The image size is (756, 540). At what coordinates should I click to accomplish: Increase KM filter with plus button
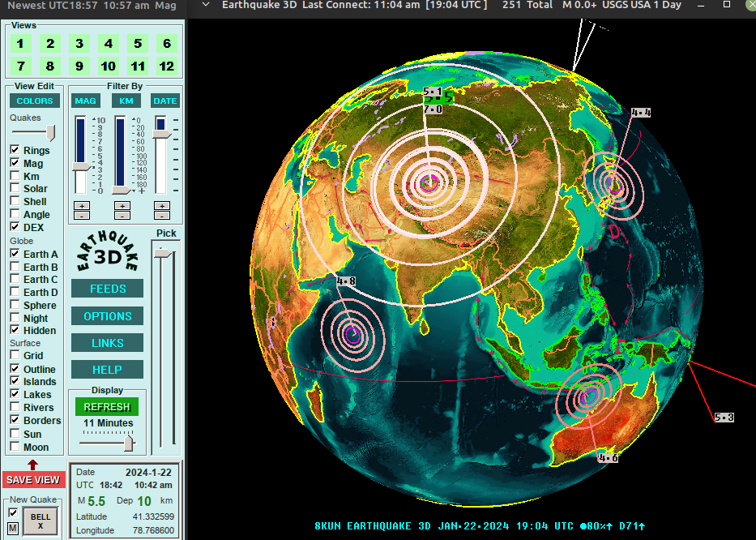[x=122, y=206]
